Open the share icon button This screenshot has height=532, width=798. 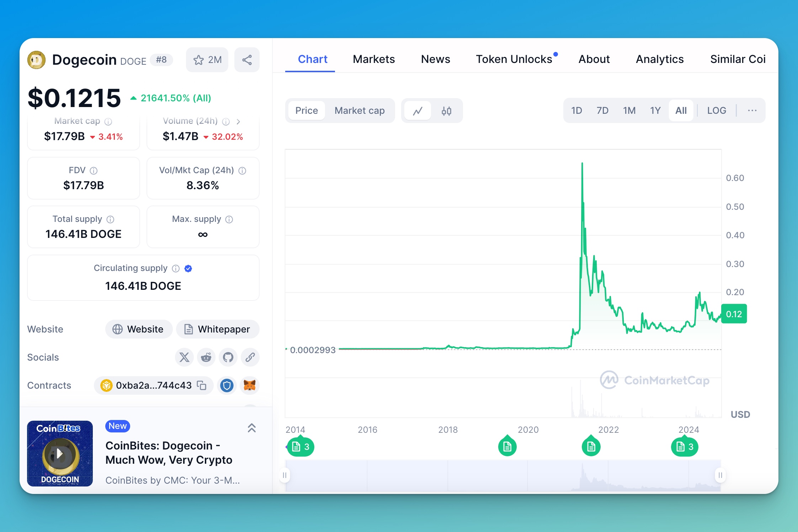(x=247, y=60)
